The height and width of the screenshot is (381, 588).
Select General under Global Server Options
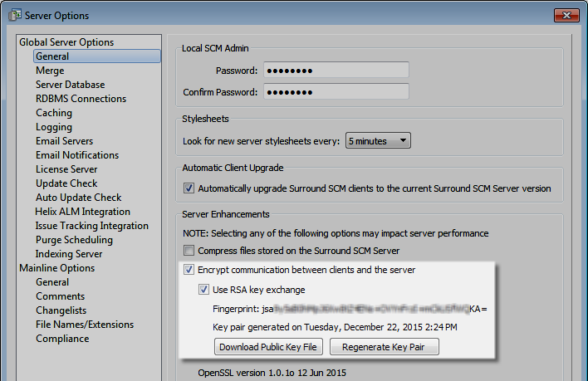click(97, 56)
